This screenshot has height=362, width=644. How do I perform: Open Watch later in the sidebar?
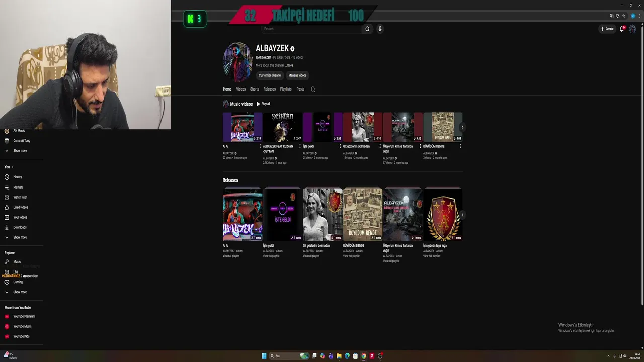[x=21, y=197]
